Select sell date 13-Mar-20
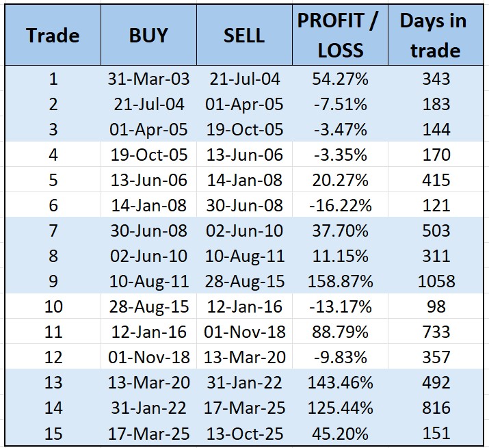489x448 pixels. click(243, 357)
